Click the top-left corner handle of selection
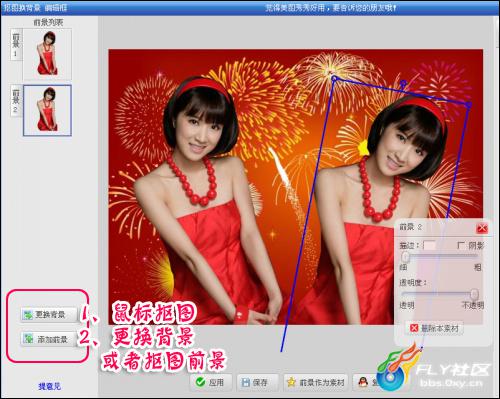The height and width of the screenshot is (399, 500). pyautogui.click(x=334, y=78)
